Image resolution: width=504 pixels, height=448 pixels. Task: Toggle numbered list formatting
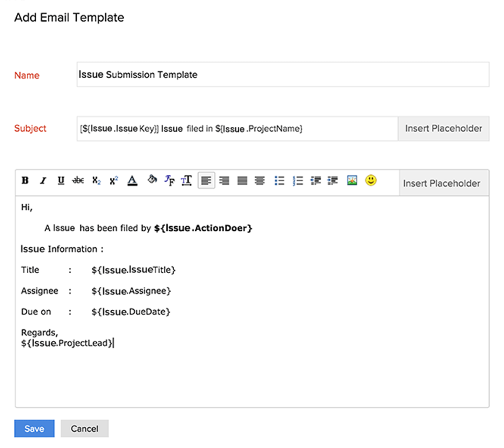[x=298, y=181]
